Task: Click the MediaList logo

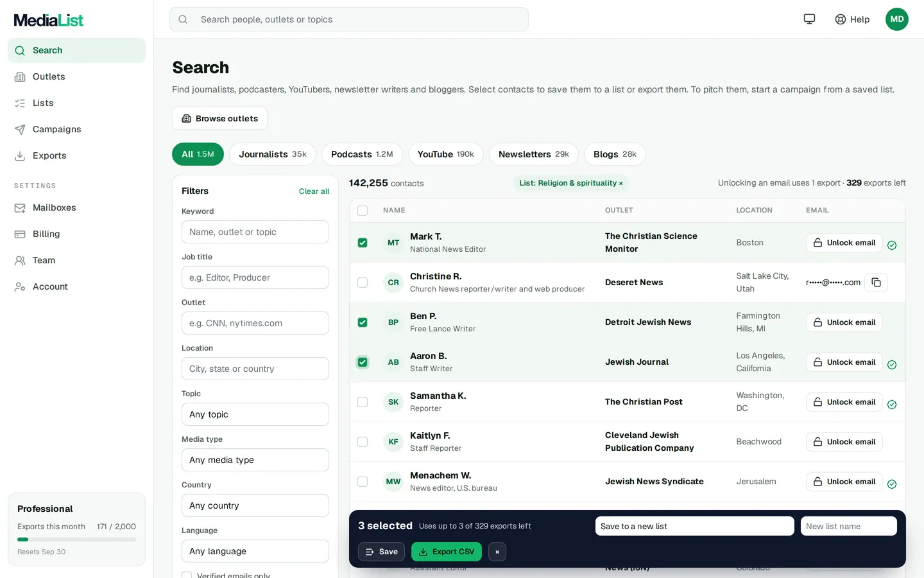Action: pyautogui.click(x=49, y=20)
